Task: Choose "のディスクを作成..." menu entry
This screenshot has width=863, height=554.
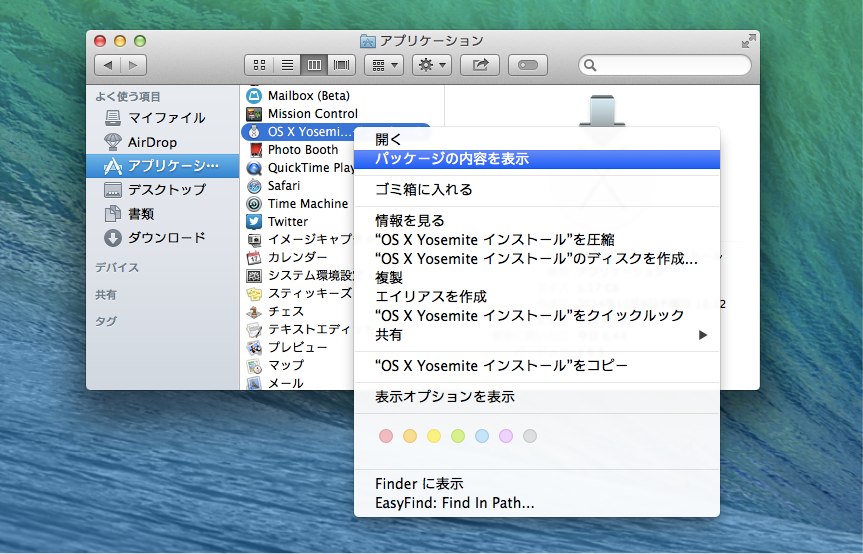Action: click(x=537, y=259)
